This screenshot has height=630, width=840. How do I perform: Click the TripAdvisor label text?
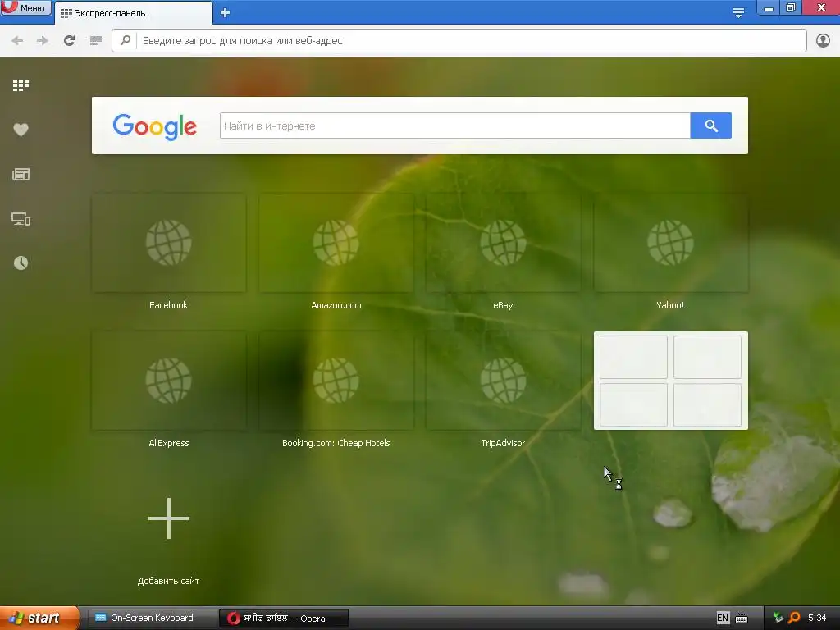click(503, 443)
